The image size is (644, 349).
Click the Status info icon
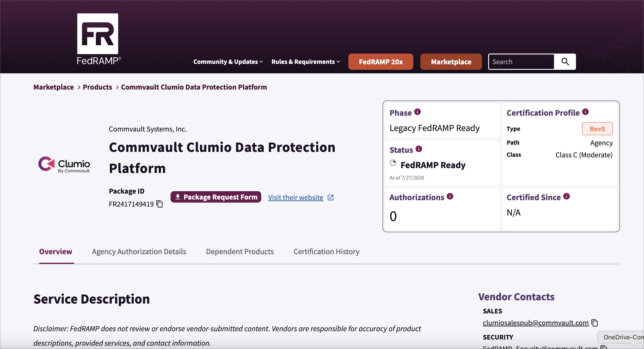point(419,149)
